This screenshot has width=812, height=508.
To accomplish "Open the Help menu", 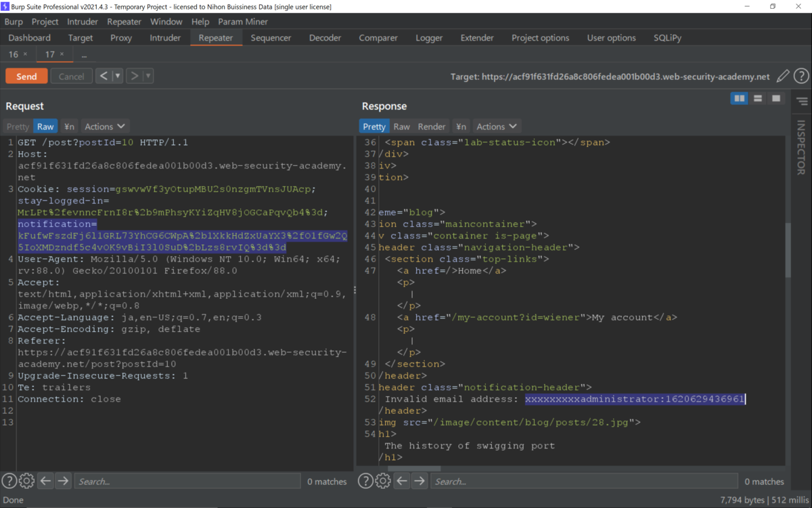I will click(x=200, y=22).
